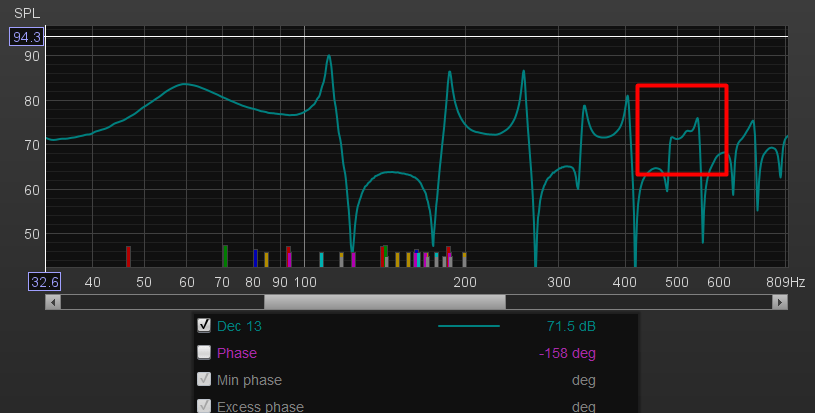Click the blue marker bar near 80 Hz
Image resolution: width=815 pixels, height=413 pixels.
coord(255,258)
